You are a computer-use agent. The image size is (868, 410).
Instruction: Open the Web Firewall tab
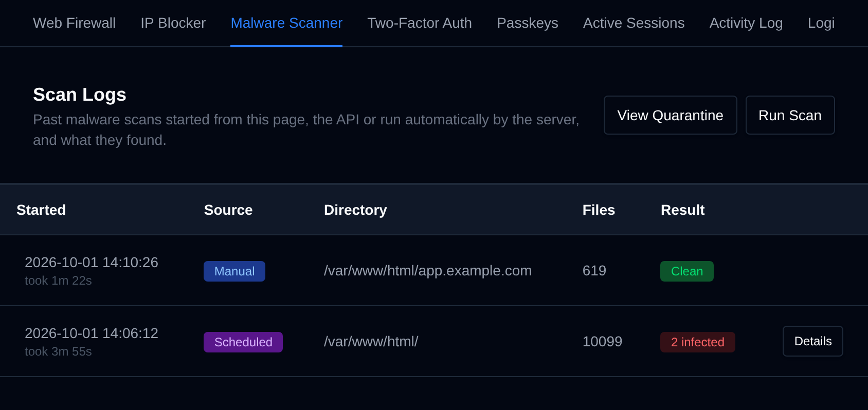pyautogui.click(x=74, y=23)
